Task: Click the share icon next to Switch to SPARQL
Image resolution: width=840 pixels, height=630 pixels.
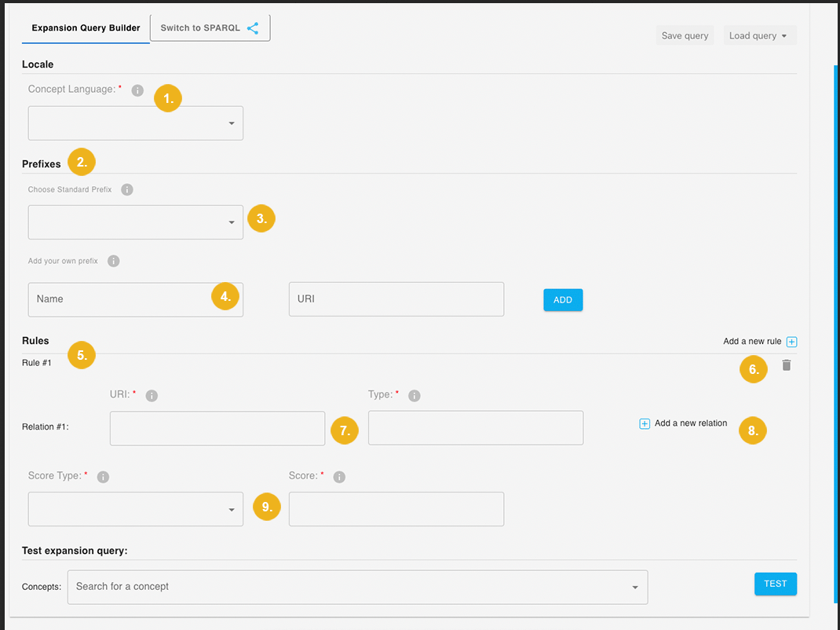Action: point(253,27)
